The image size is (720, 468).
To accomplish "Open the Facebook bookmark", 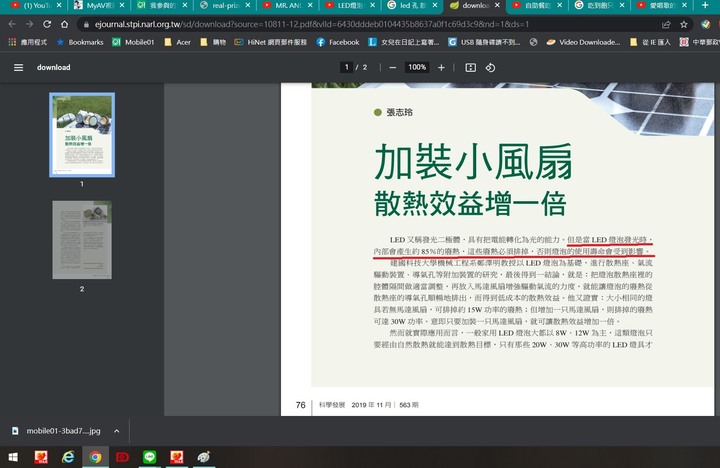I will 338,42.
